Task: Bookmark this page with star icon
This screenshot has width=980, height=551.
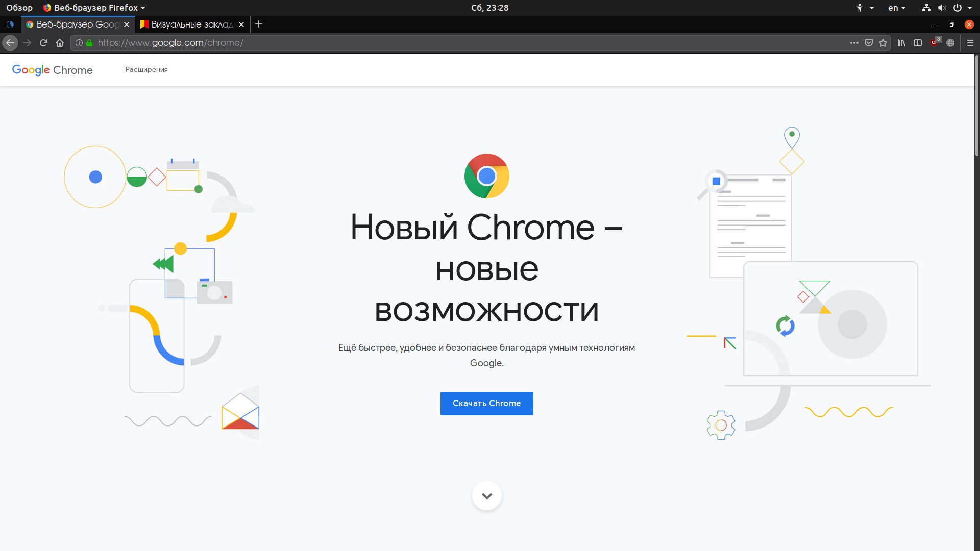Action: (x=883, y=43)
